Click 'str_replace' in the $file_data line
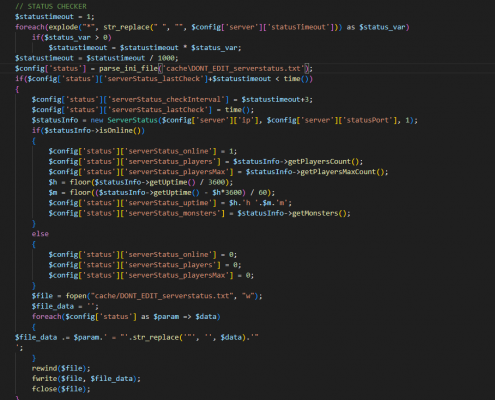The width and height of the screenshot is (495, 400). click(155, 337)
